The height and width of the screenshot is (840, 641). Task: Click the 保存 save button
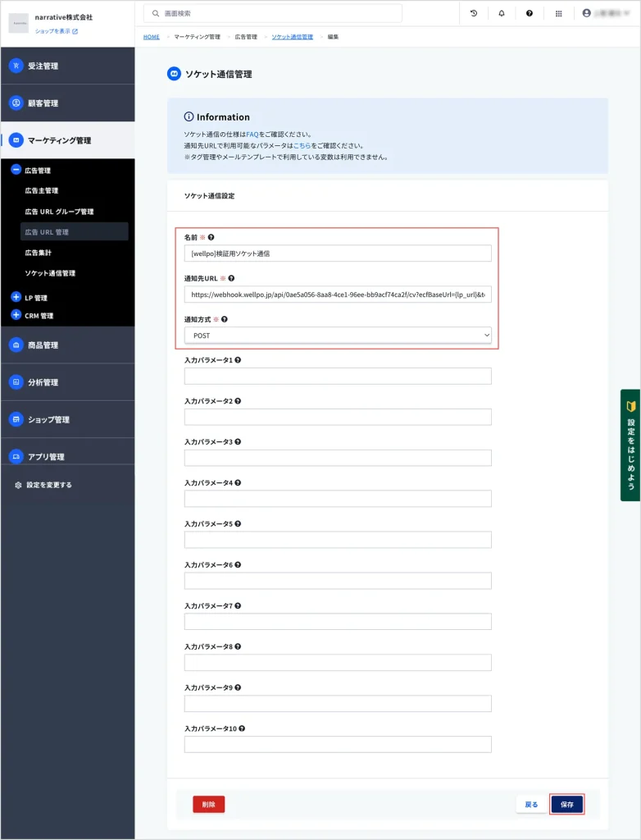[567, 805]
